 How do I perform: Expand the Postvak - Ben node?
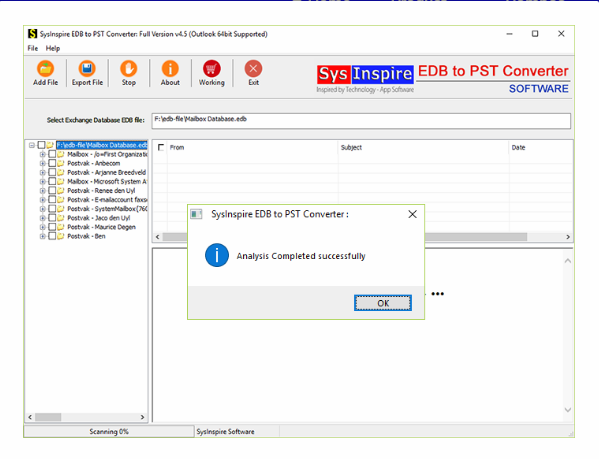click(42, 236)
